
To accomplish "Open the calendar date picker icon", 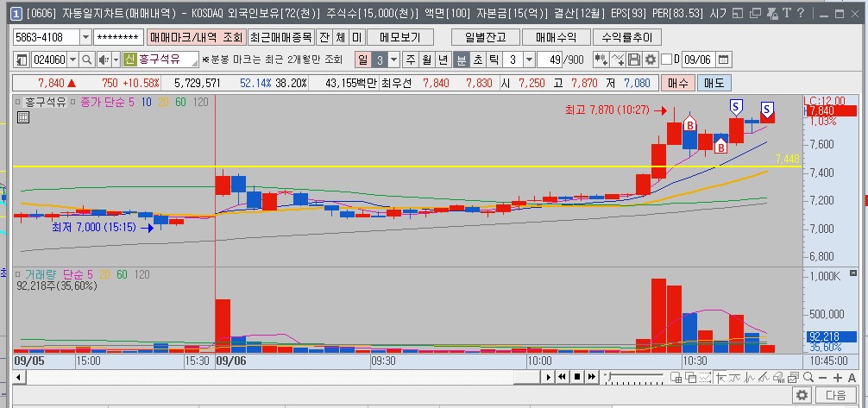I will coord(724,60).
